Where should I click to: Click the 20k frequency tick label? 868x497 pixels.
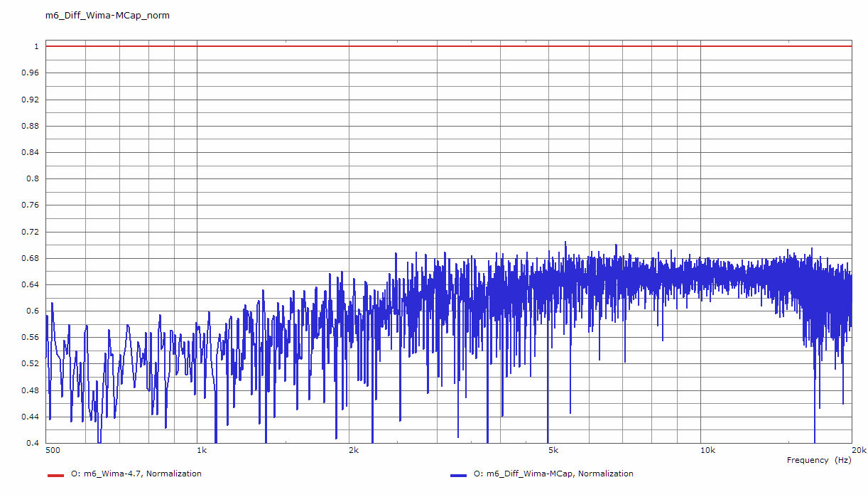[x=857, y=451]
